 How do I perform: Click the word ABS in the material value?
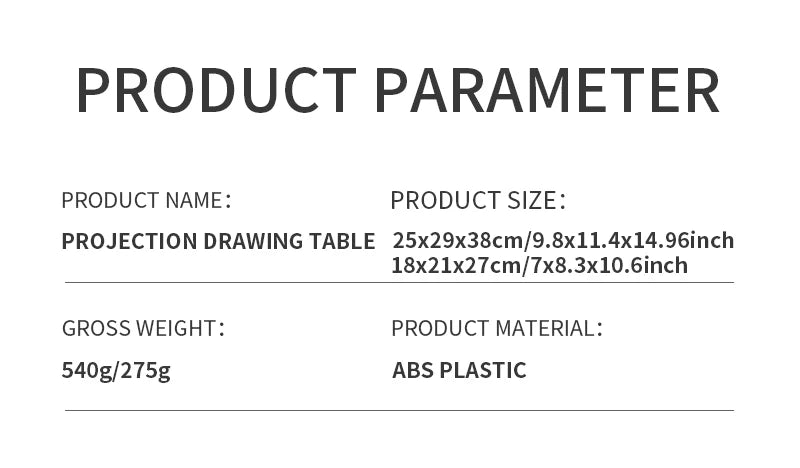[x=412, y=371]
